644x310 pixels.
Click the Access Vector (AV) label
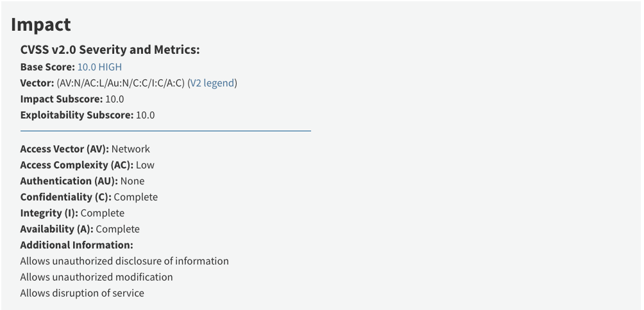coord(65,149)
